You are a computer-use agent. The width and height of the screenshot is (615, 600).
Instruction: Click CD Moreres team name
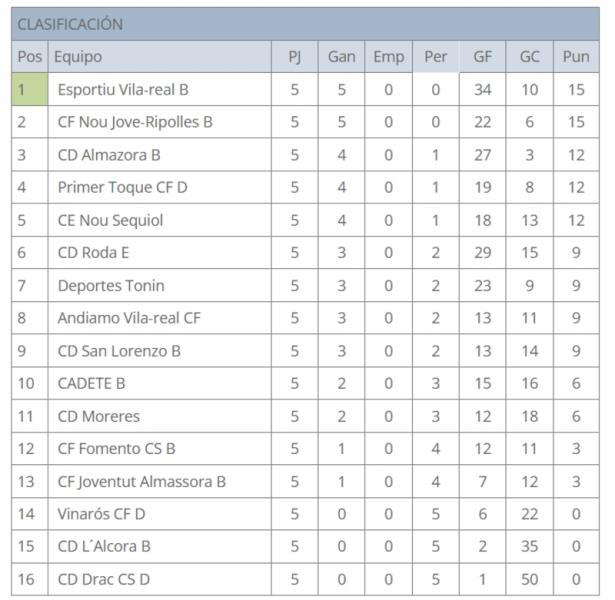pos(98,416)
